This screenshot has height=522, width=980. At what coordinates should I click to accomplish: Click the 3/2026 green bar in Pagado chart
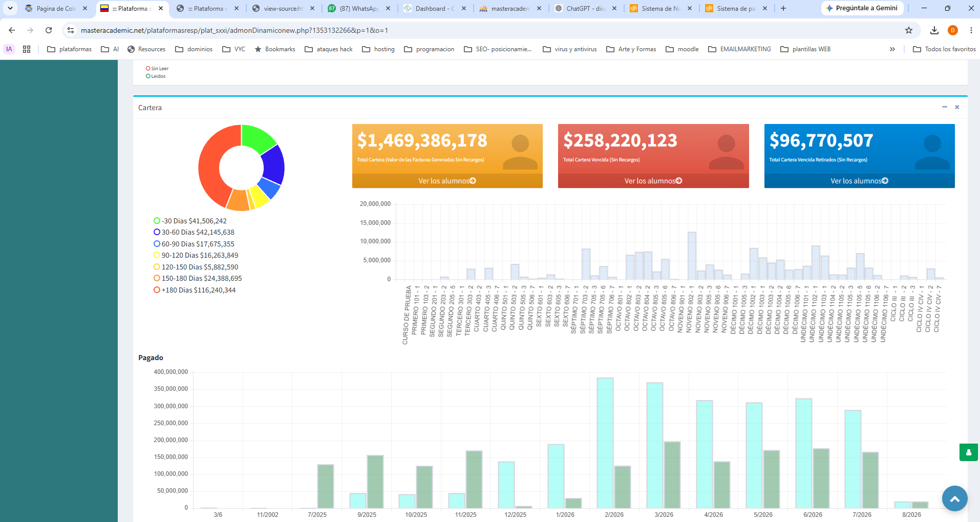click(x=672, y=475)
